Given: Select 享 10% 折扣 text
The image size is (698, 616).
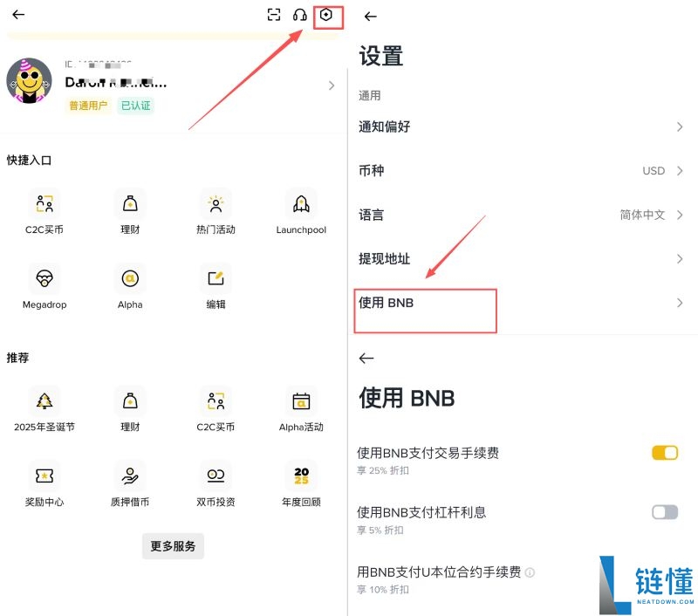Looking at the screenshot, I should click(x=383, y=589).
